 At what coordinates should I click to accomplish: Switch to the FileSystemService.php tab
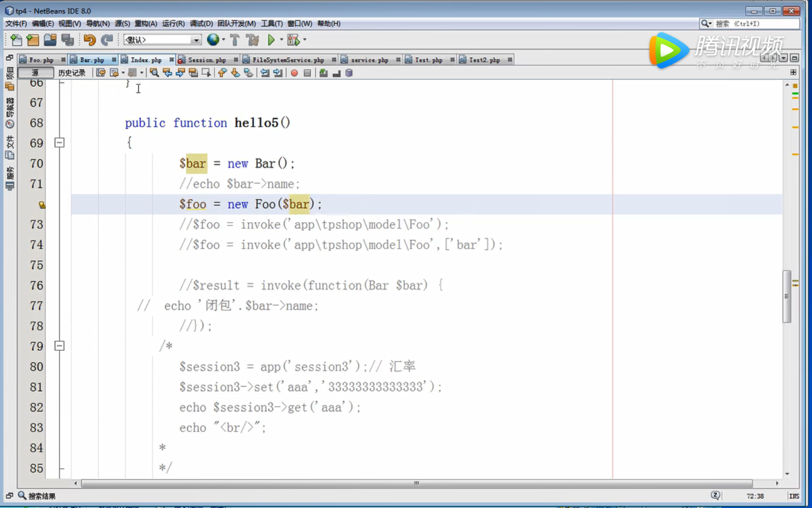pos(288,60)
